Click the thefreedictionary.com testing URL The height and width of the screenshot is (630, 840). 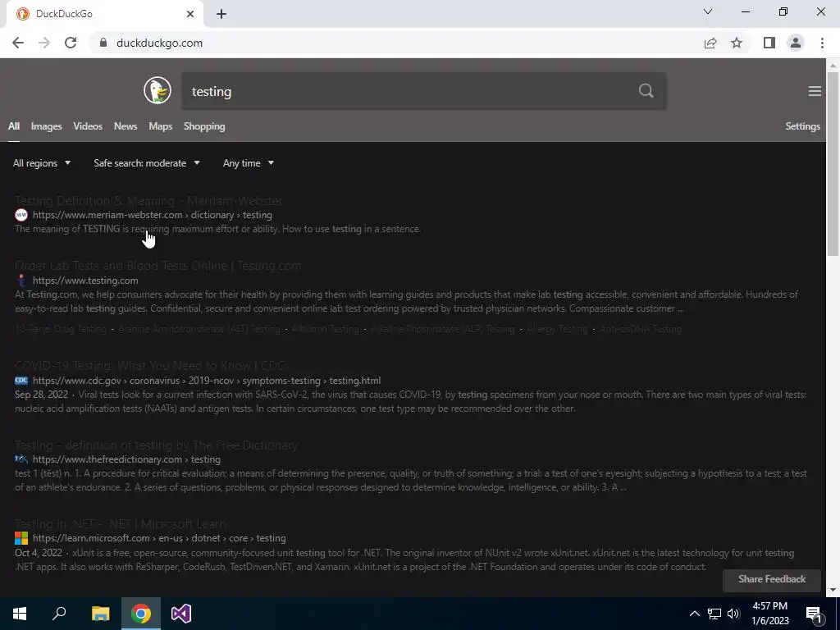point(126,459)
